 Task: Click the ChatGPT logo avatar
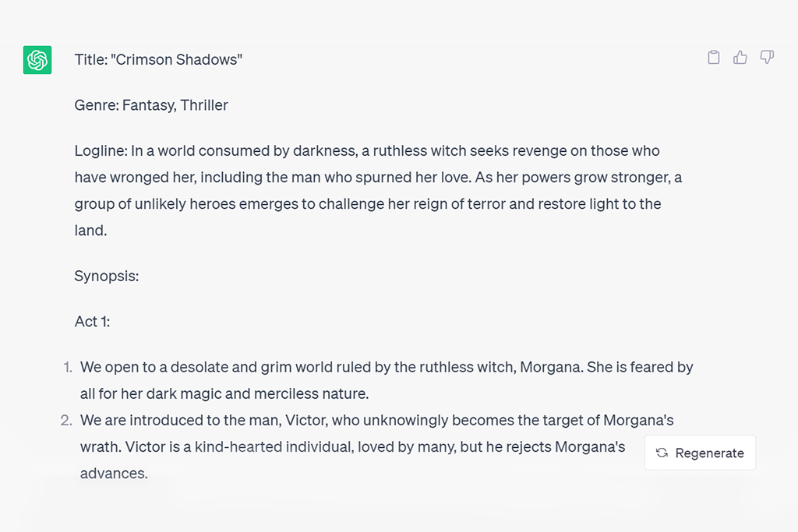point(37,60)
